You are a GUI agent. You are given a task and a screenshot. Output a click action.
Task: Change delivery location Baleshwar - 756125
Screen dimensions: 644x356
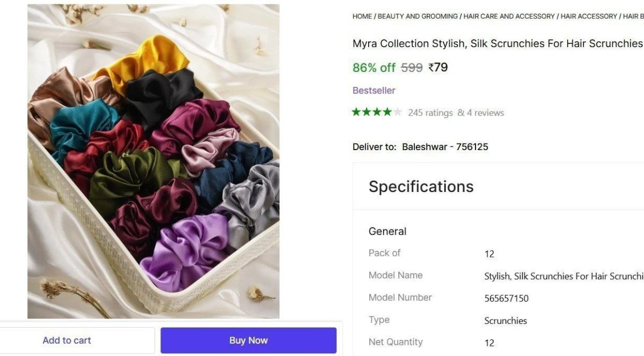point(445,146)
